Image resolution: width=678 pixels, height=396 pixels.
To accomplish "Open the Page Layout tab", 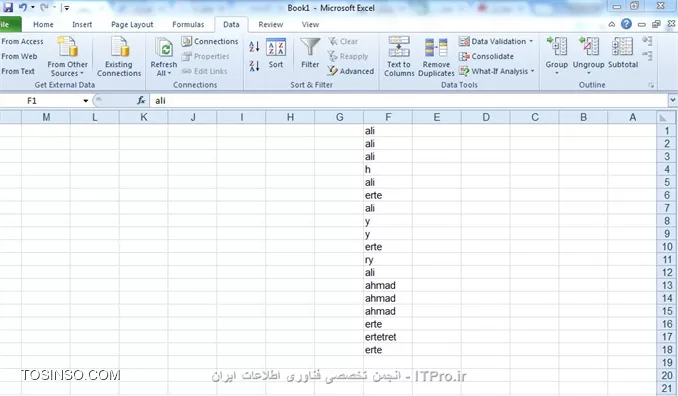I will click(132, 25).
